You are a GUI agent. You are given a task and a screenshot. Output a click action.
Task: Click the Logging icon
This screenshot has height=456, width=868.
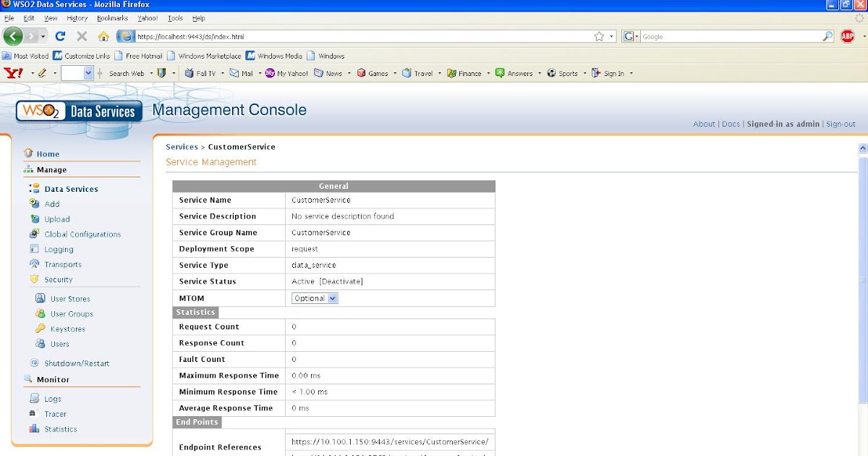tap(34, 249)
